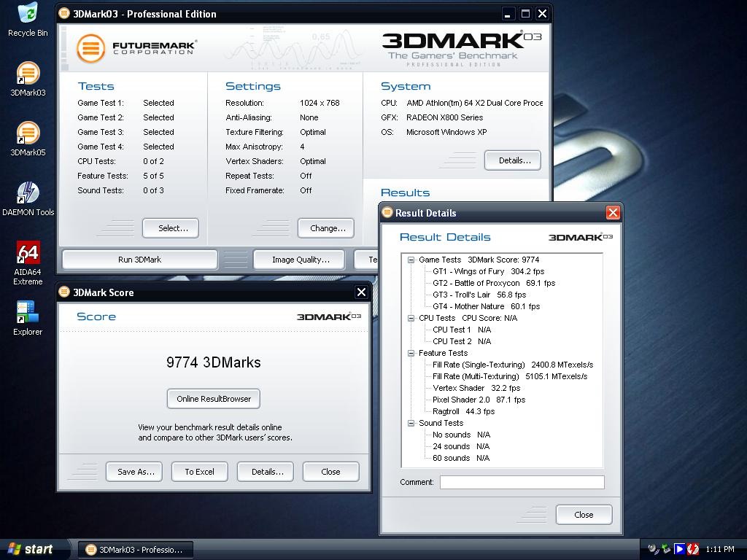Select Fill Rate (Single-Texturing) row
The height and width of the screenshot is (560, 747).
pyautogui.click(x=513, y=365)
